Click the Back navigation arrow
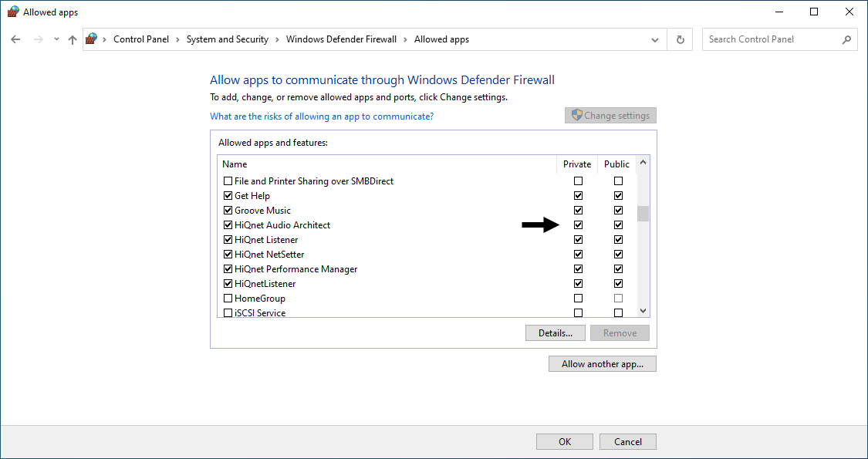 click(15, 39)
